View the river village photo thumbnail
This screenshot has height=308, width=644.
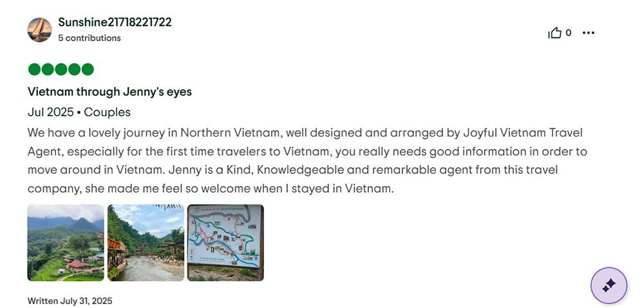pyautogui.click(x=146, y=242)
